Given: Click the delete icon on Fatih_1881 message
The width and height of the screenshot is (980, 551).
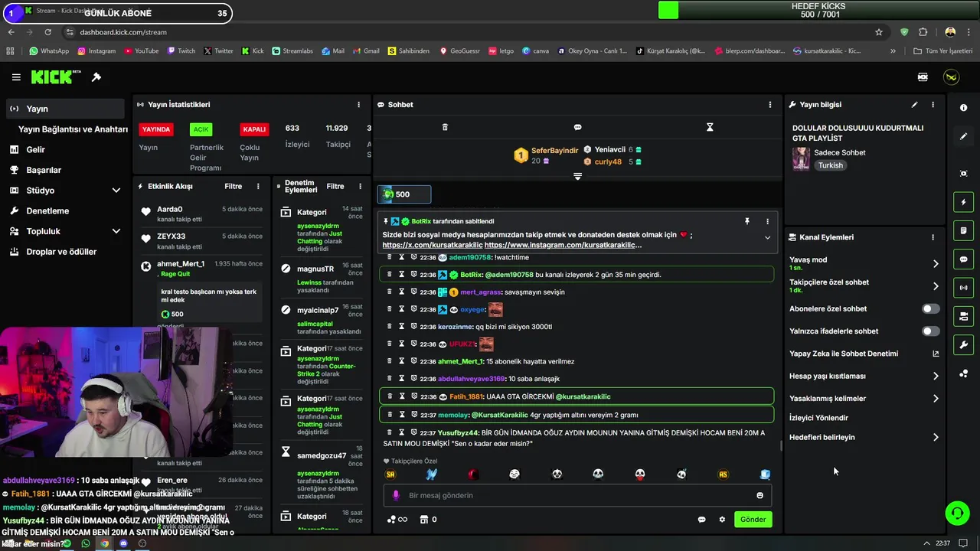Looking at the screenshot, I should click(x=389, y=396).
